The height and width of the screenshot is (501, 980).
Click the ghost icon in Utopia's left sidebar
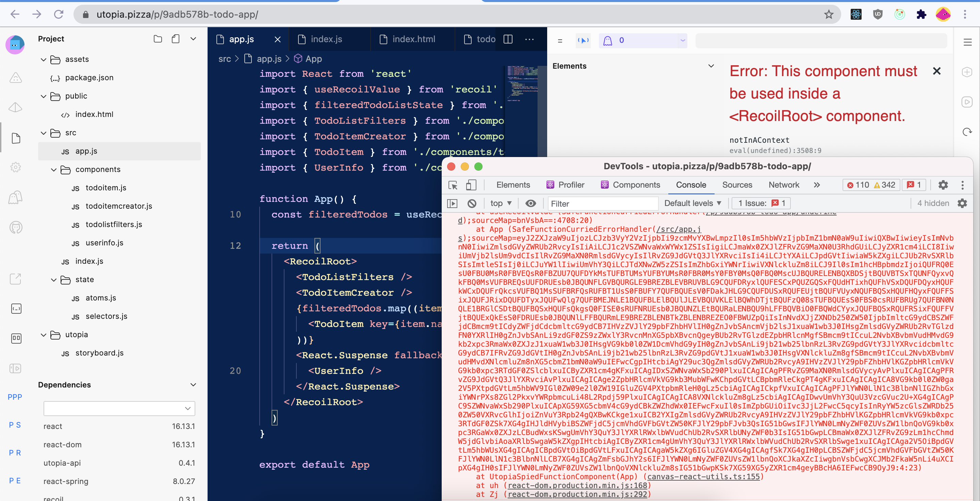15,197
